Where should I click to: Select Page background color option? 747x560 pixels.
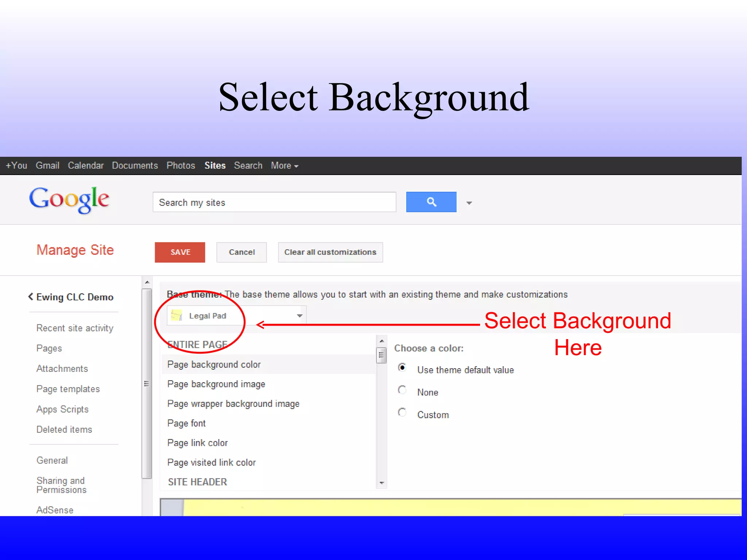269,365
